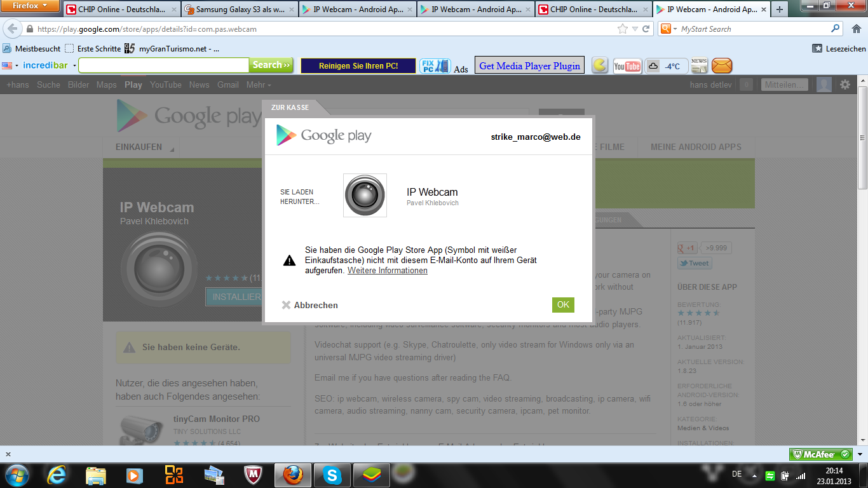The height and width of the screenshot is (488, 868).
Task: Open the News toolbar icon
Action: click(699, 65)
